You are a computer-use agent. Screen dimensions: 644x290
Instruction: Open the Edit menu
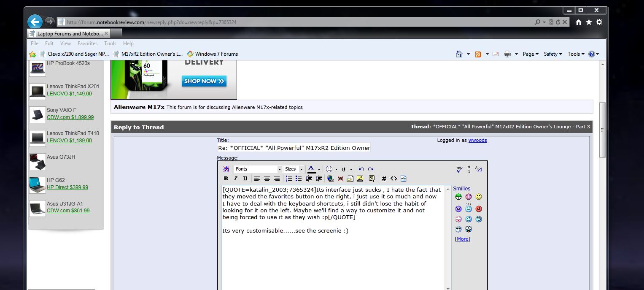pos(49,43)
